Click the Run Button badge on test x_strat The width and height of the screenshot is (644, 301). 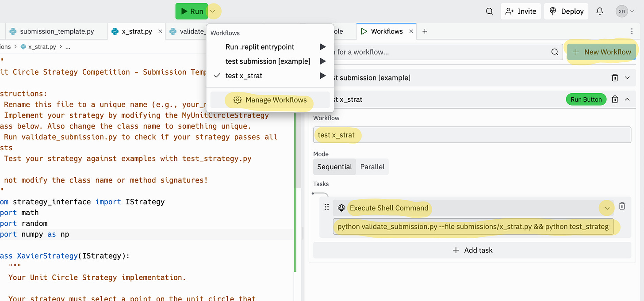pos(586,99)
